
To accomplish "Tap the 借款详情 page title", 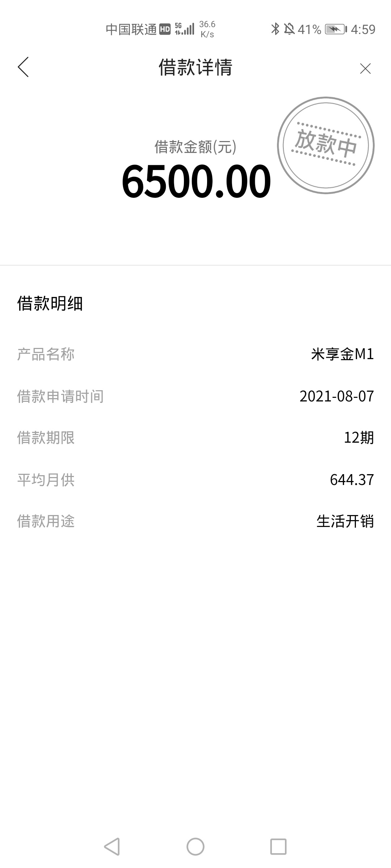I will tap(195, 67).
